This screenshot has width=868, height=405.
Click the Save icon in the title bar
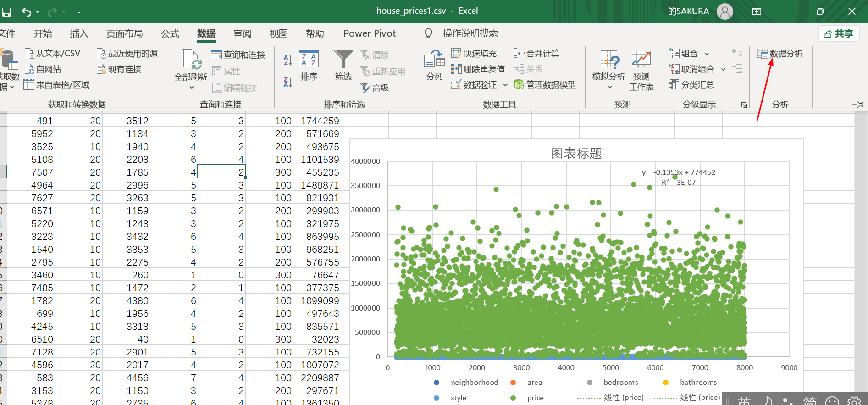[6, 12]
